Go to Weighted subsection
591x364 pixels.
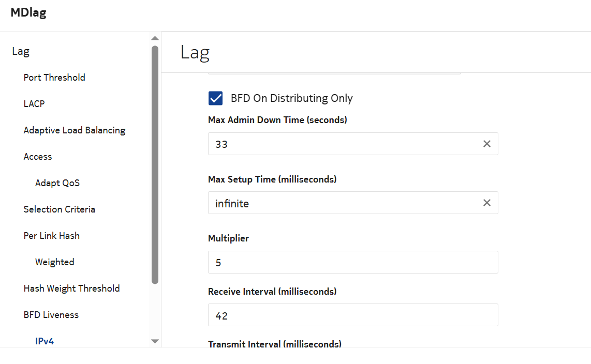(55, 262)
